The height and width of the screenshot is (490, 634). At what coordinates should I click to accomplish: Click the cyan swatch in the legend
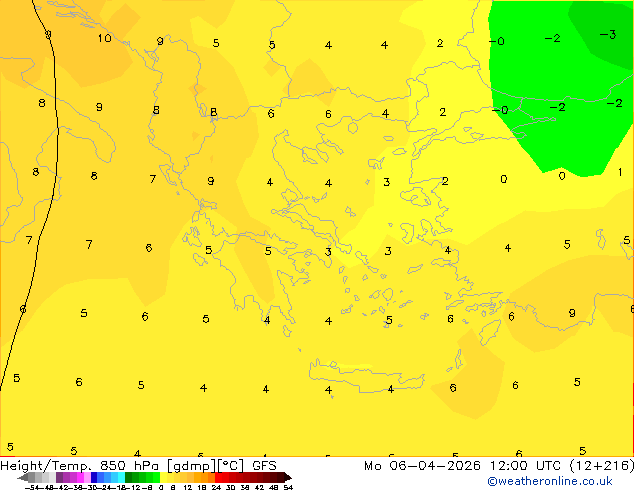click(x=121, y=477)
